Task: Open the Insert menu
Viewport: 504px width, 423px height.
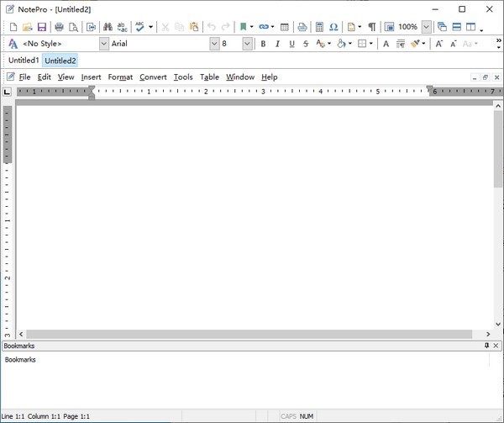Action: (x=91, y=77)
